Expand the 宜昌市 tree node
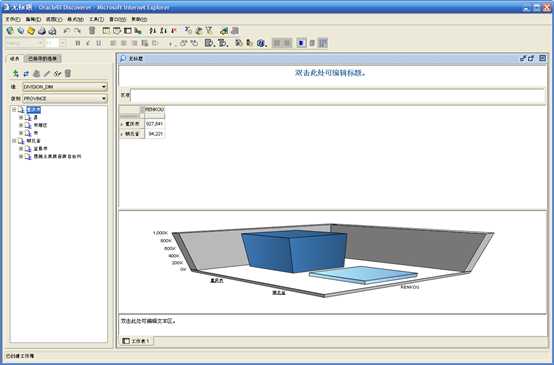The image size is (554, 365). point(21,149)
